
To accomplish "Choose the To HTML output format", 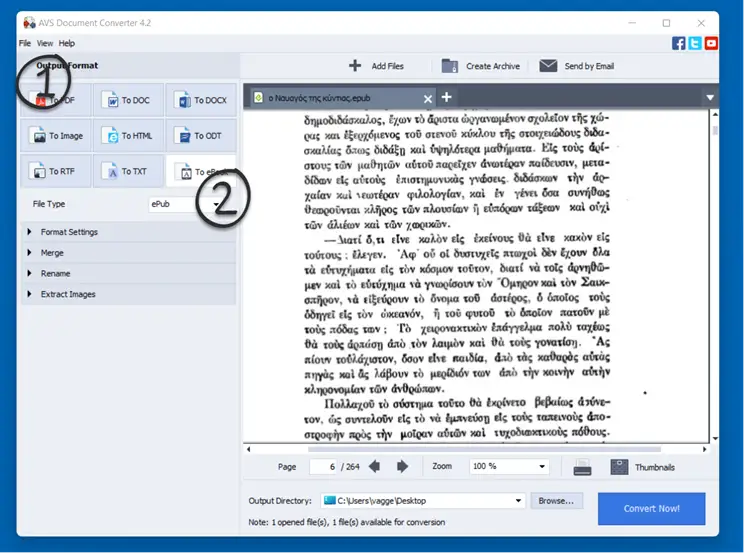I will (x=128, y=136).
